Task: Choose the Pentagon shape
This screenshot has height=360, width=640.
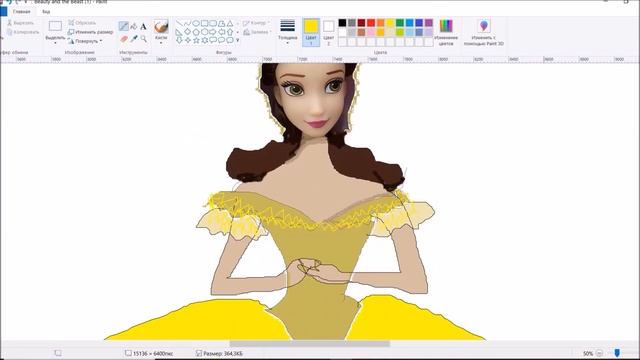Action: click(196, 32)
